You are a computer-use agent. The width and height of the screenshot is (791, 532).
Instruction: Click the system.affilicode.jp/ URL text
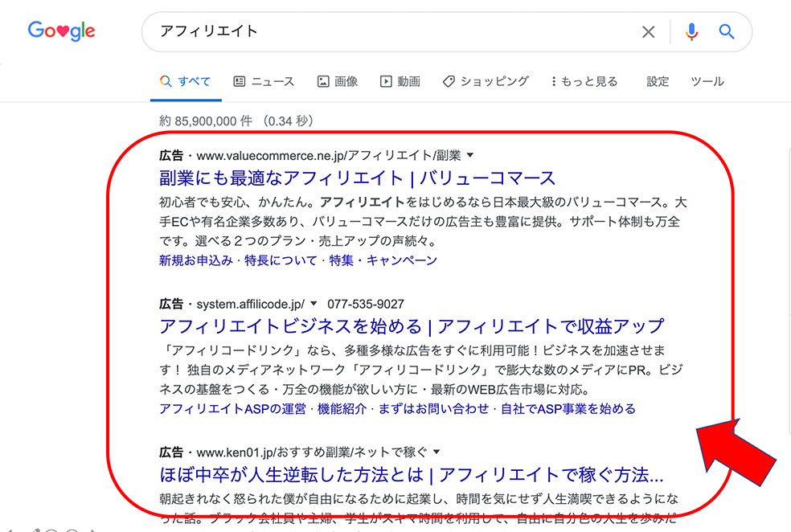tap(250, 304)
